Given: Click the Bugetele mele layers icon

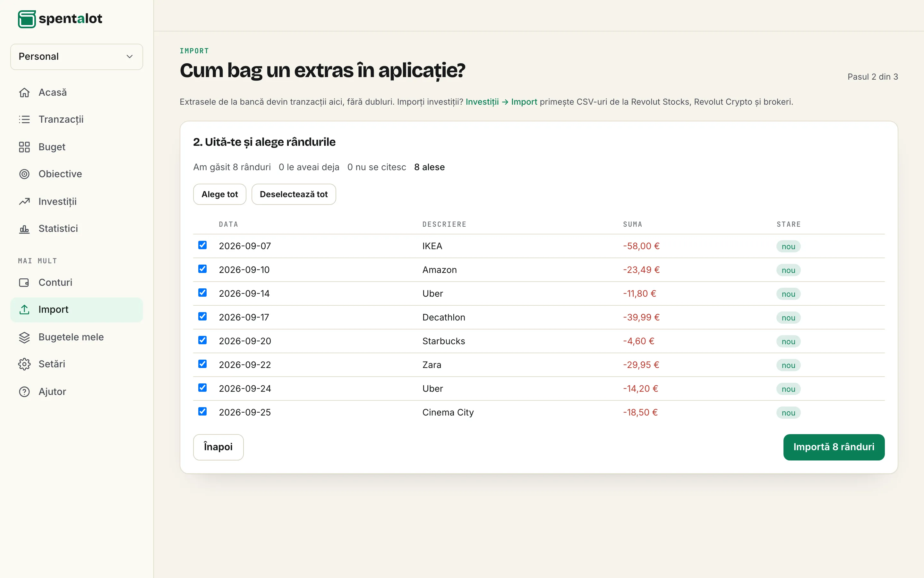Looking at the screenshot, I should pyautogui.click(x=24, y=337).
